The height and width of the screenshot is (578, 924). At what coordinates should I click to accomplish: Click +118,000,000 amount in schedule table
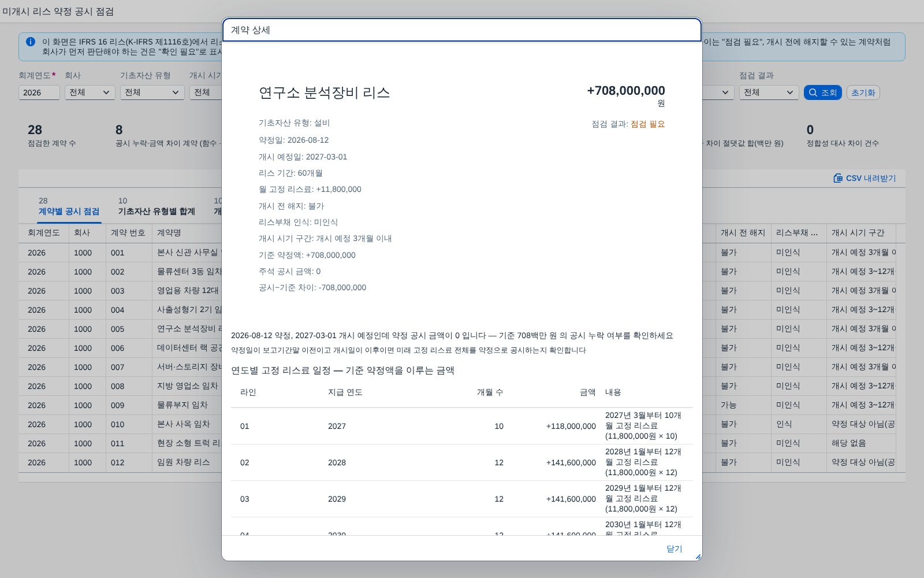coord(571,426)
